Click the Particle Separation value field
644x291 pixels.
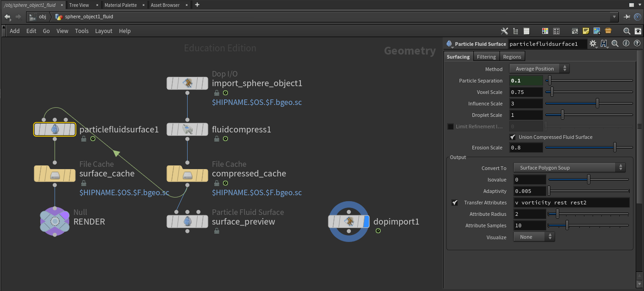click(526, 81)
